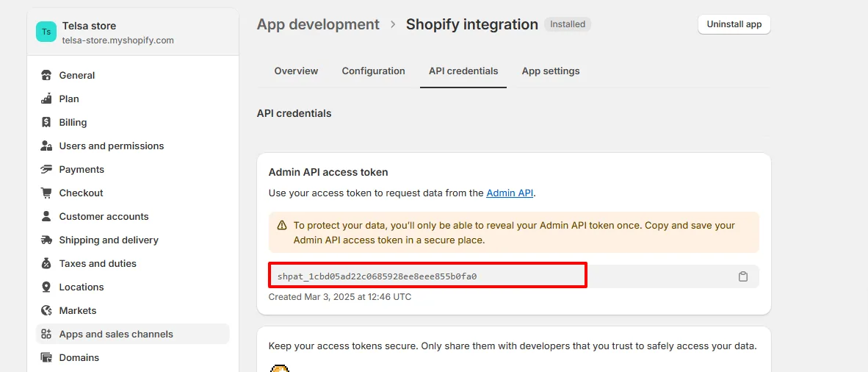Select Apps and sales channels
Screen dimensions: 868x372
coord(133,335)
